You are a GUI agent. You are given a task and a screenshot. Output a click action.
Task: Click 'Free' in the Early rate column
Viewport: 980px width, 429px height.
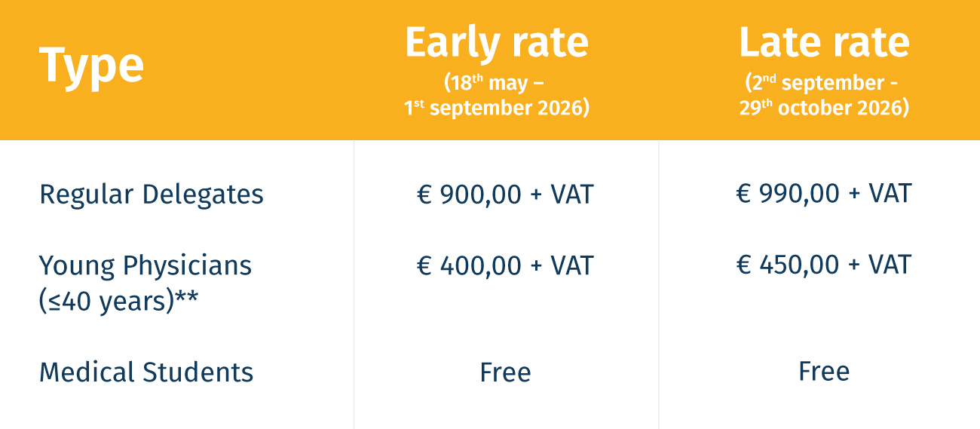pyautogui.click(x=505, y=372)
